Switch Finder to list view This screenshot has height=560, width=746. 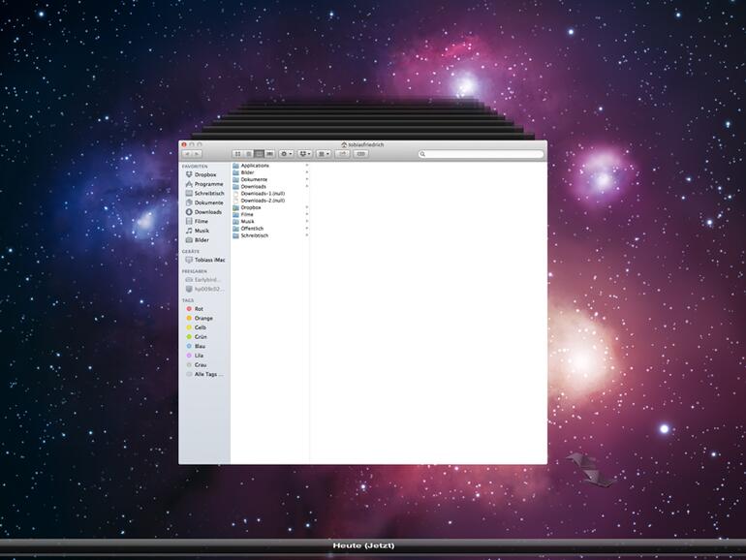(x=248, y=154)
